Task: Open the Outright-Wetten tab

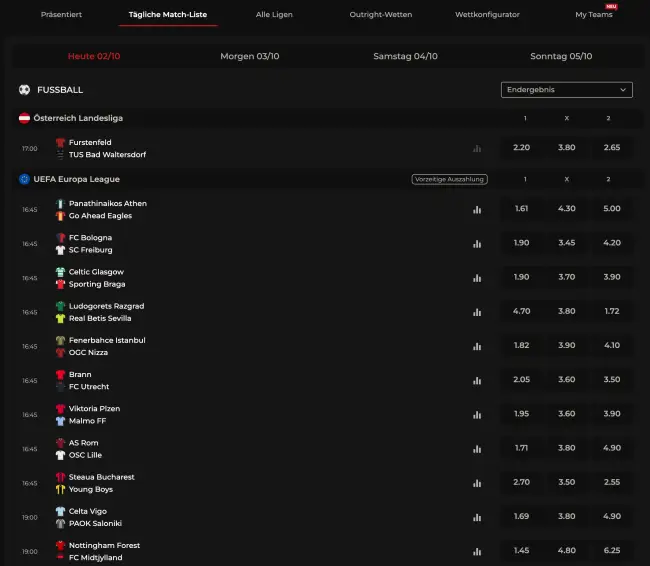Action: point(380,15)
